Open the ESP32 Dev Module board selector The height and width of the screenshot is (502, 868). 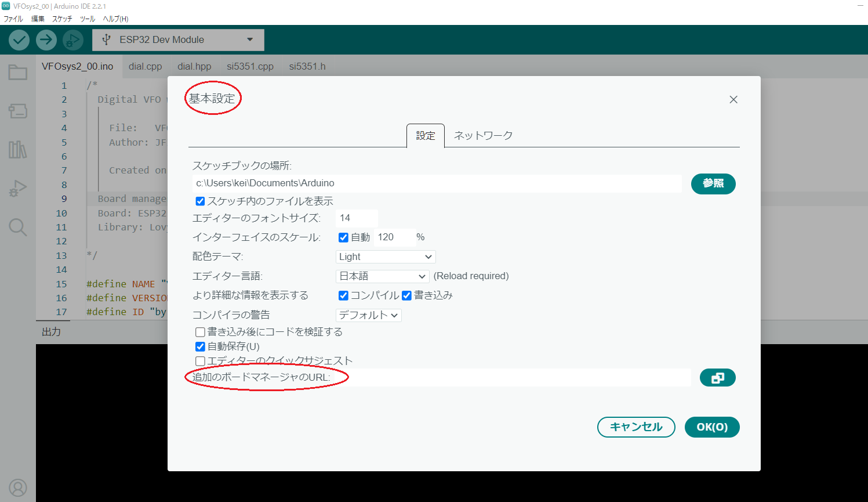click(x=178, y=40)
